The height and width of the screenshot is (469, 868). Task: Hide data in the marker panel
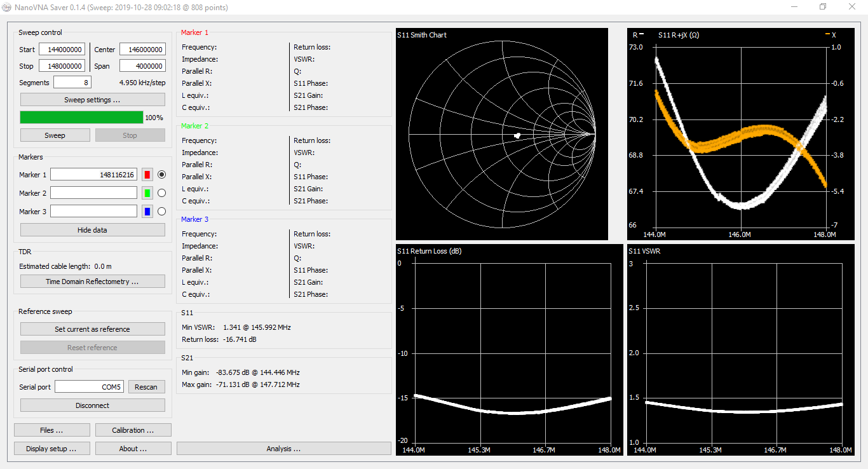tap(92, 229)
